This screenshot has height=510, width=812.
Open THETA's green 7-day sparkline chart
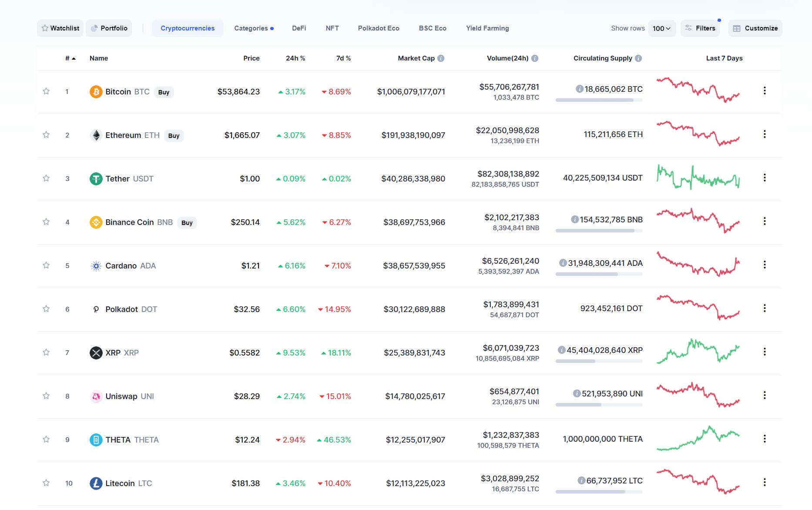tap(698, 438)
